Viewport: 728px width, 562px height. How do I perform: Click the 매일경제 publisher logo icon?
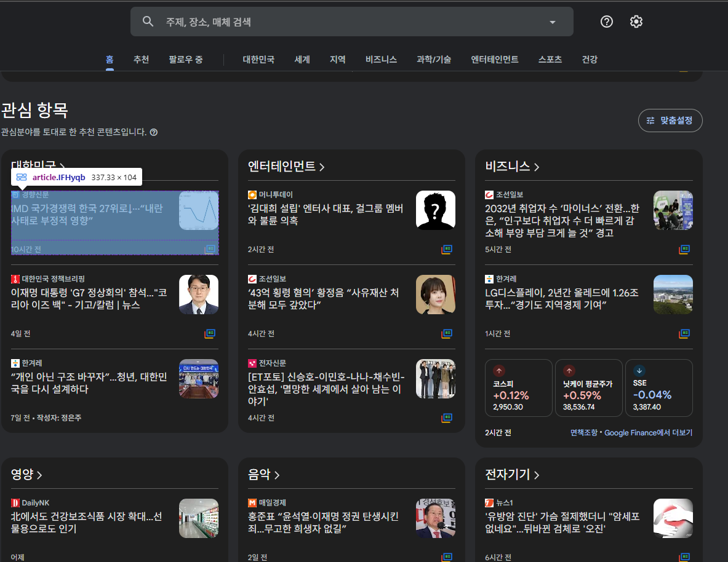252,503
